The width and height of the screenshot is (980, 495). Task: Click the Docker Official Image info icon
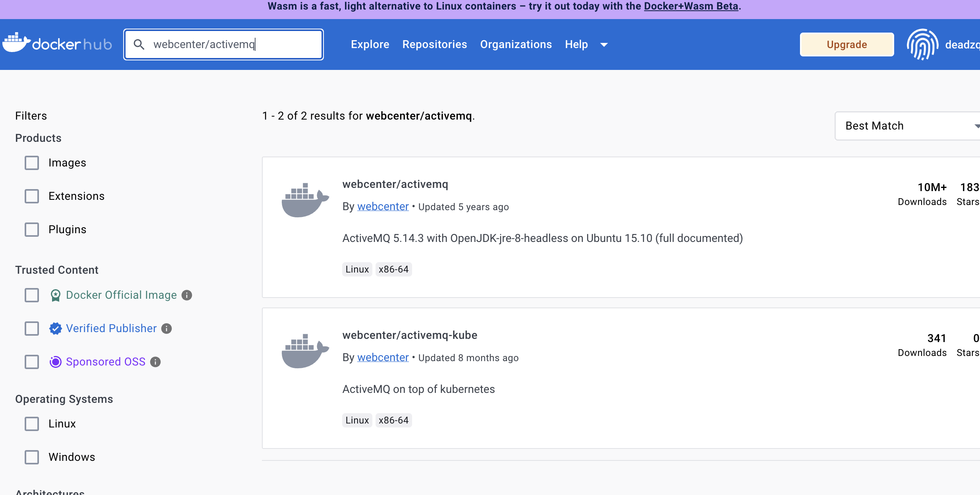(x=187, y=295)
